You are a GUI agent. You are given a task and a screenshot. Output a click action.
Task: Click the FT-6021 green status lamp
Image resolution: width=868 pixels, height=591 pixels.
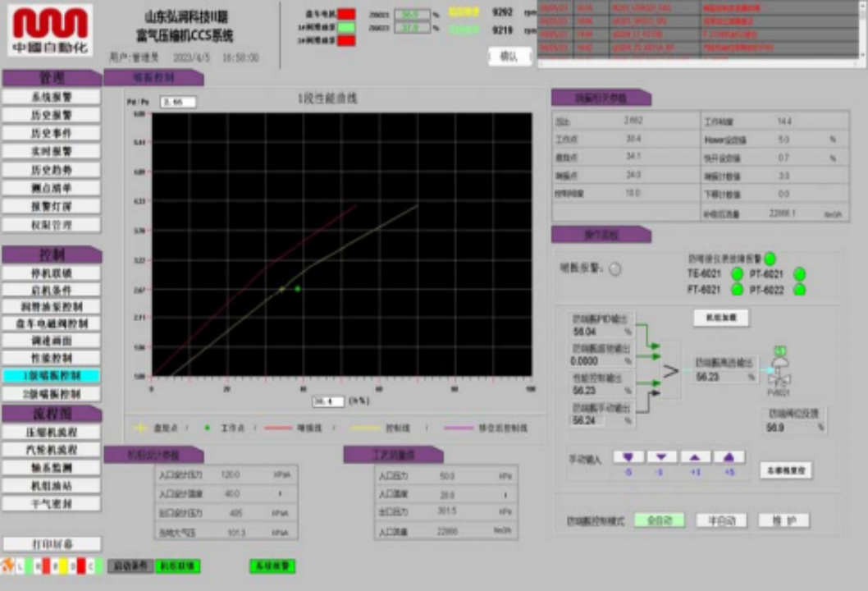tap(737, 290)
